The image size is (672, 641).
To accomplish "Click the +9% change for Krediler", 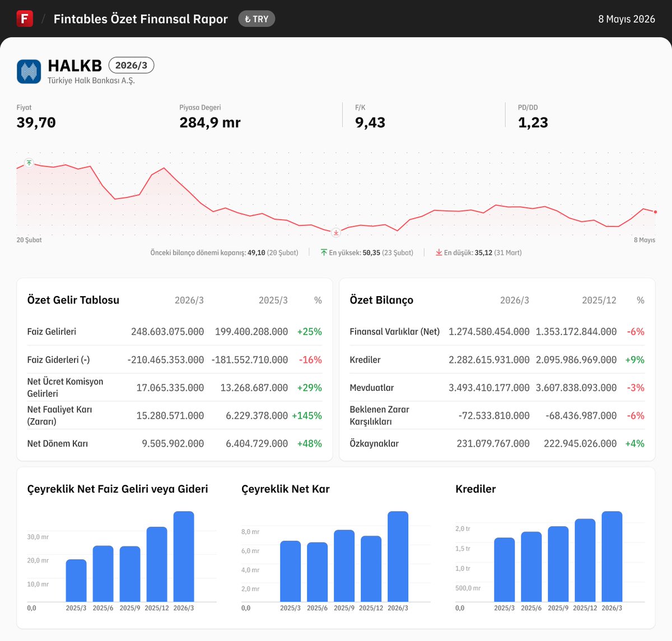I will coord(635,359).
